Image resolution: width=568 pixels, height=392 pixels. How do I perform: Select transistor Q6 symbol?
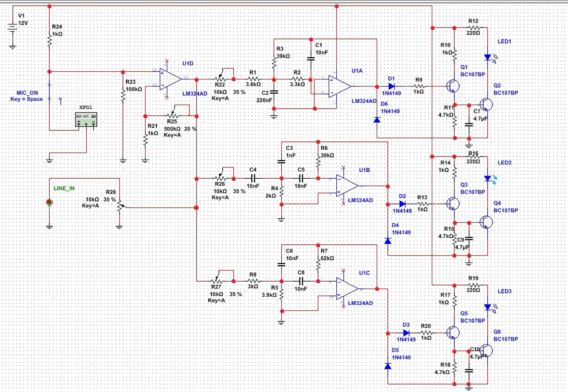click(486, 350)
